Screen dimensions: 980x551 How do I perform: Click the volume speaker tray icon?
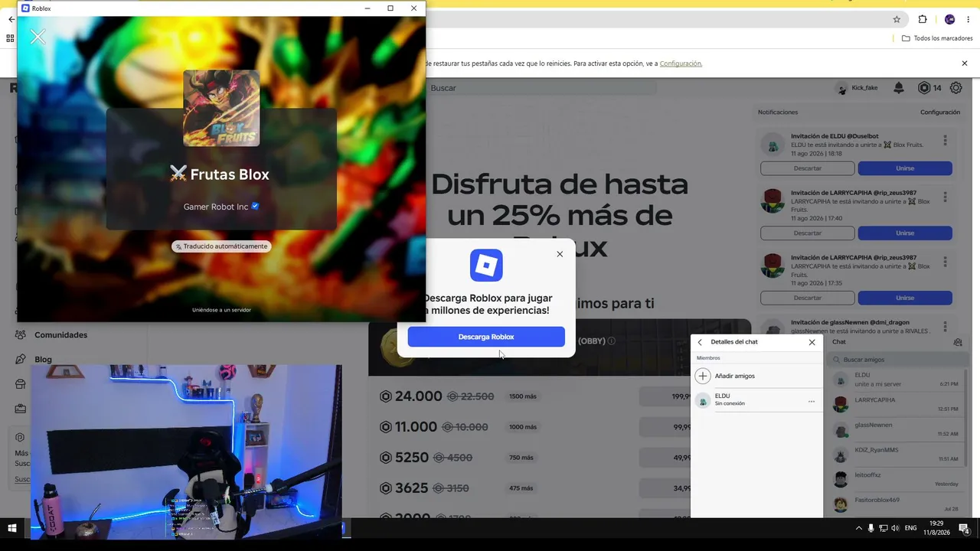pyautogui.click(x=895, y=528)
